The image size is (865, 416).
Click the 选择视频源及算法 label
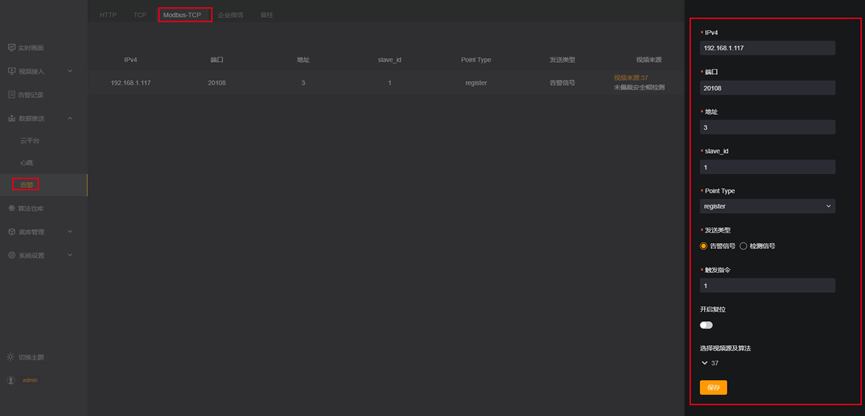[x=725, y=348]
